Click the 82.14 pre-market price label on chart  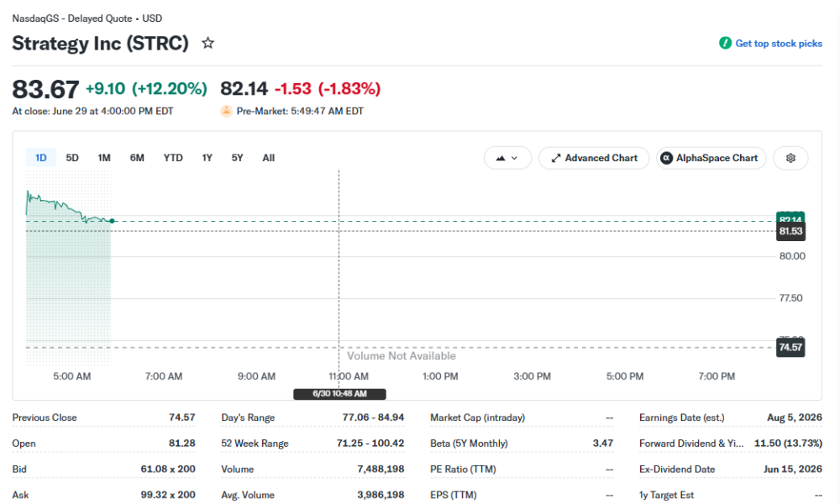(790, 218)
